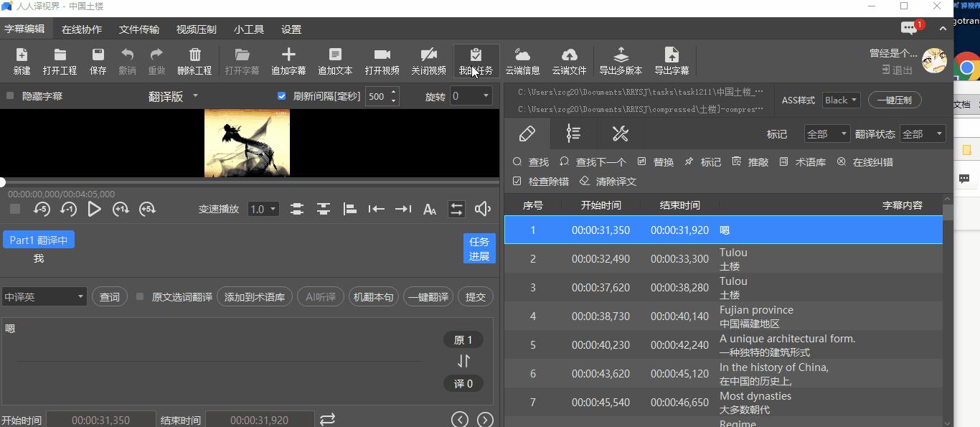Screen dimensions: 980x427
Task: Click the 追加字幕 append subtitle icon
Action: 288,61
